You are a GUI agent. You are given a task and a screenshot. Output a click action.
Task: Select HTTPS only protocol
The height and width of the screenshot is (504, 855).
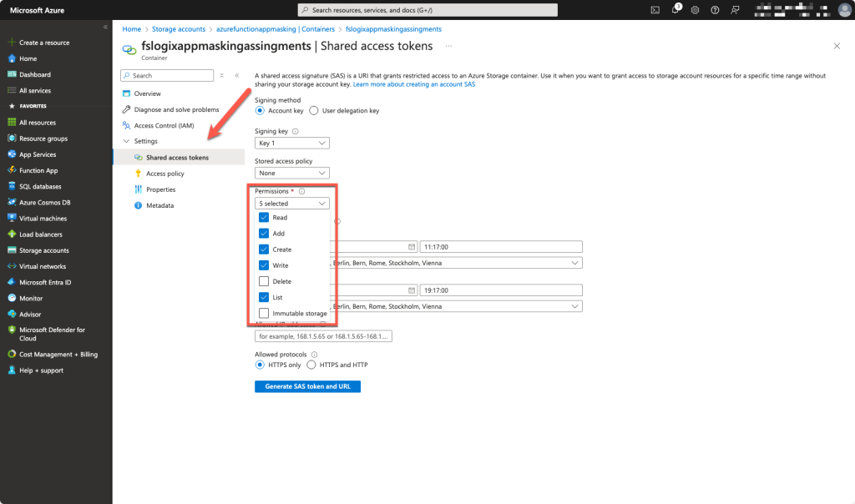pos(261,365)
